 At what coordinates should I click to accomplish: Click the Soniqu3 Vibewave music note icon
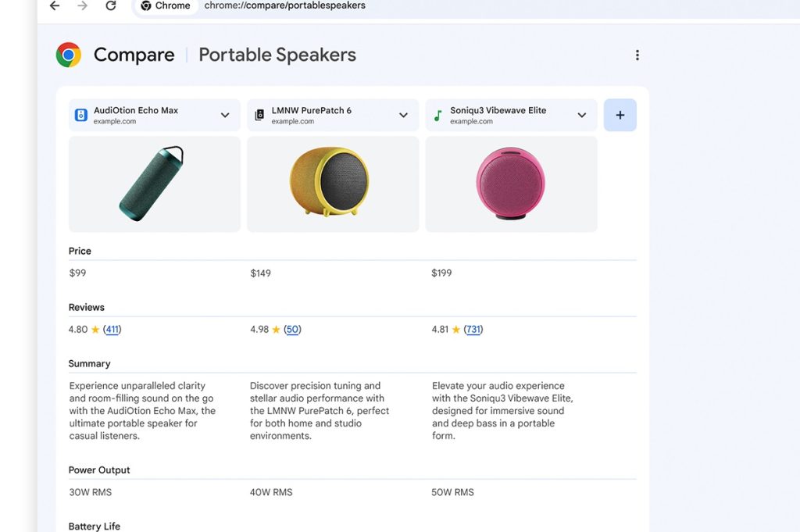pos(437,116)
